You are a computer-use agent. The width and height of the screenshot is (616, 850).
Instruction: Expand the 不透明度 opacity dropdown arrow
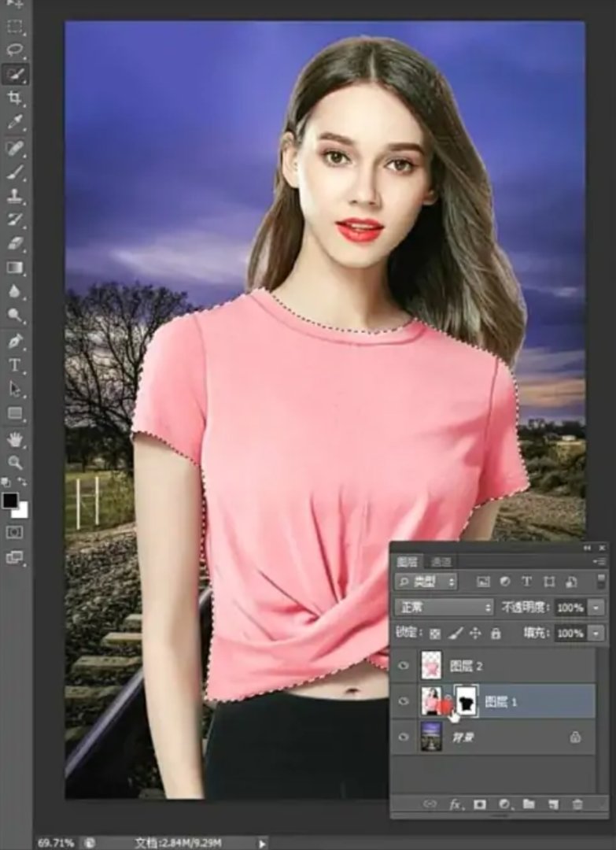(x=597, y=608)
